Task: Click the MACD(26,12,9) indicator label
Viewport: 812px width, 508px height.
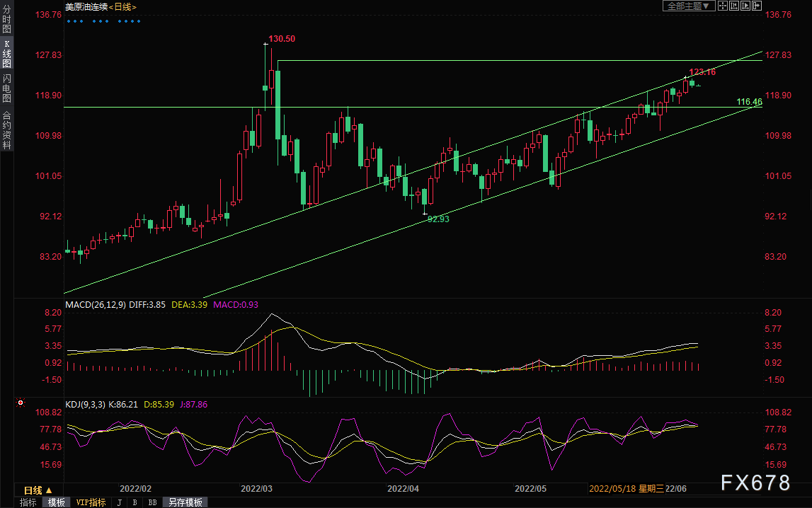Action: [x=96, y=305]
